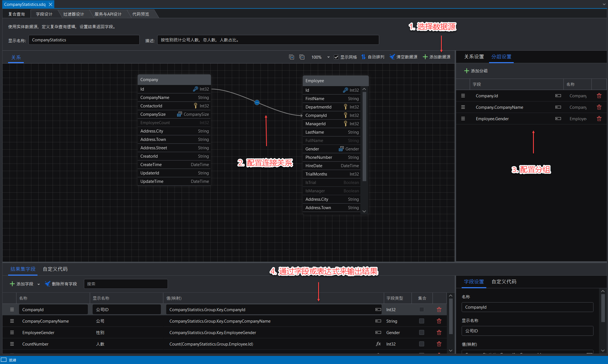Click the 添加字段 add field button
This screenshot has height=364, width=608.
point(22,284)
